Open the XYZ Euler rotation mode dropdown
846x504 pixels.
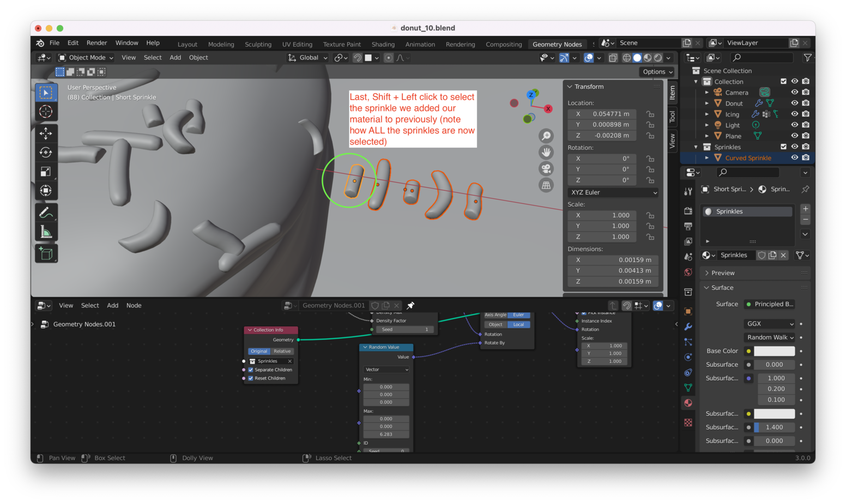point(613,192)
